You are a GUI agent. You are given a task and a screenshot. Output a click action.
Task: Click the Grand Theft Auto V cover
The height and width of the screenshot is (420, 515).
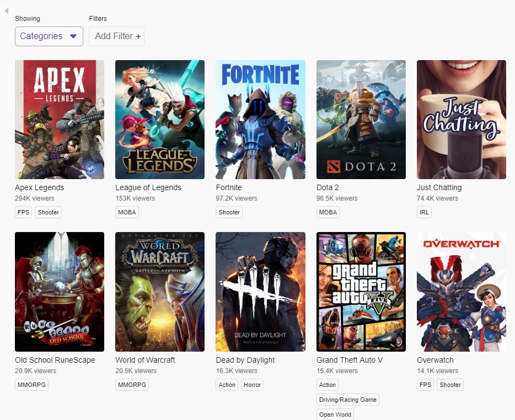coord(361,292)
